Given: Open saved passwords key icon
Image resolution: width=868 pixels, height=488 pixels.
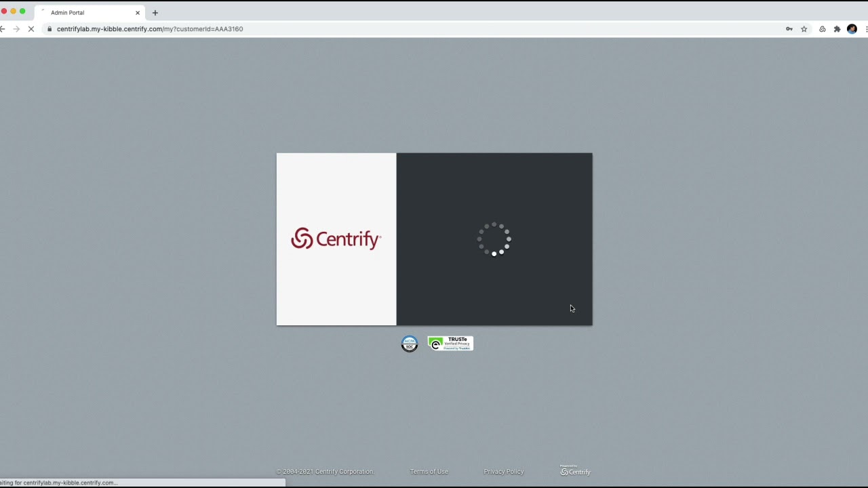Looking at the screenshot, I should (789, 29).
